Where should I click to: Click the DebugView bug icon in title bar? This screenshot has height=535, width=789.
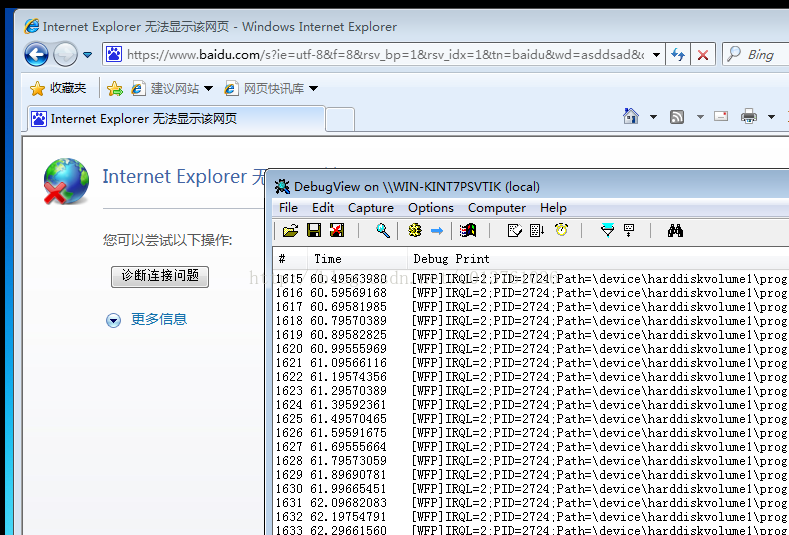point(282,187)
